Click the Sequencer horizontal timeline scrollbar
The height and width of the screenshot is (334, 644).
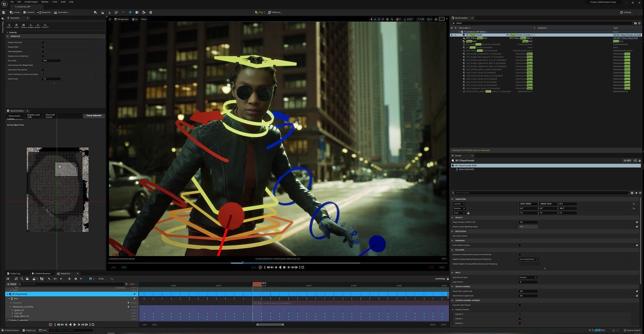point(270,324)
